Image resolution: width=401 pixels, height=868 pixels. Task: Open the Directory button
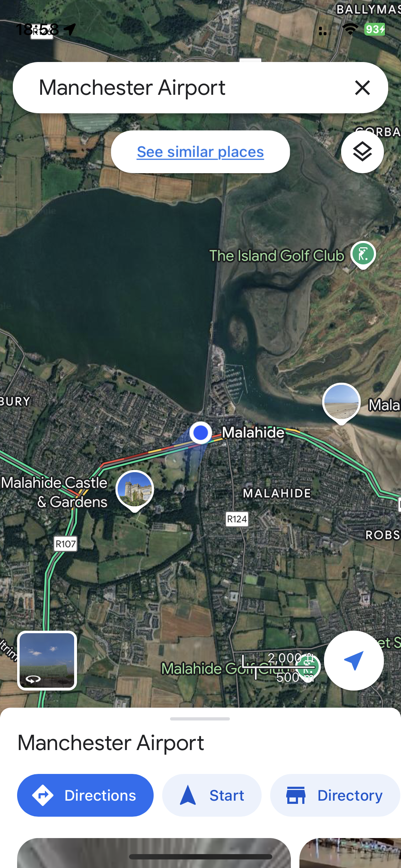click(335, 795)
